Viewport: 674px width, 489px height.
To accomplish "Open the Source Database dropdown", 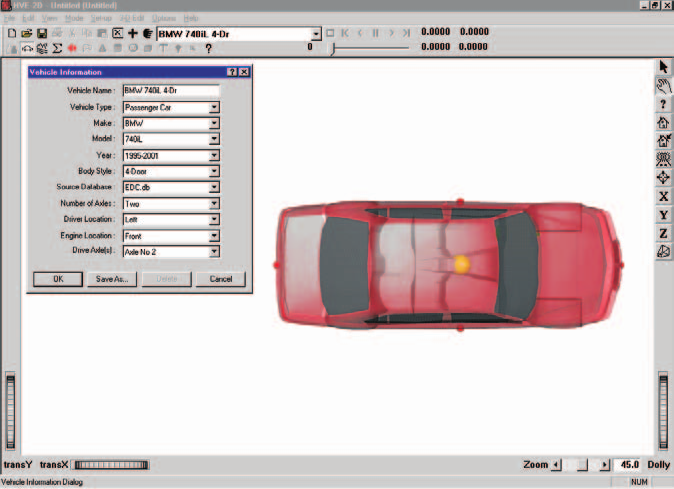I will pyautogui.click(x=214, y=187).
